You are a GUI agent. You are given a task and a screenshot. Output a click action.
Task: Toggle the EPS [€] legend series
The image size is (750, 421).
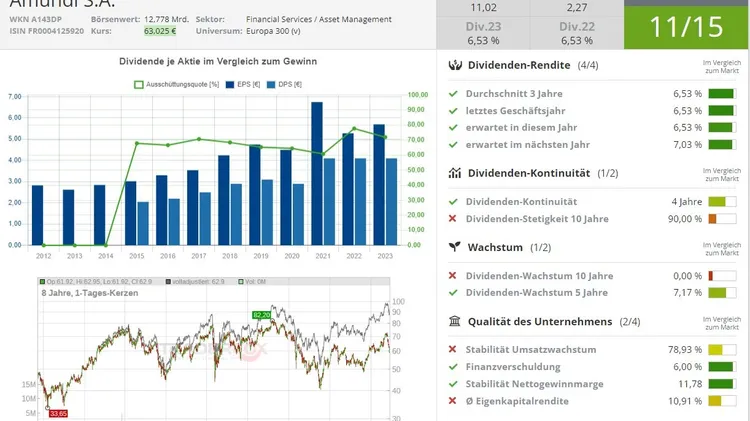click(243, 85)
